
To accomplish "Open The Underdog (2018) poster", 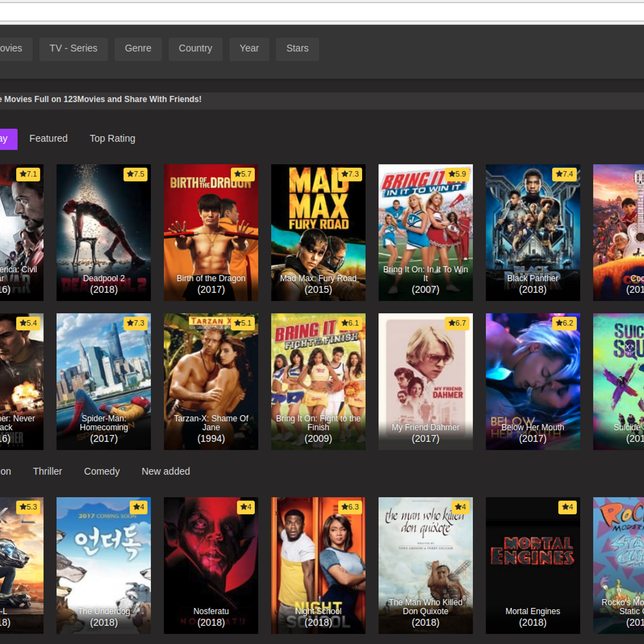I will click(x=103, y=566).
